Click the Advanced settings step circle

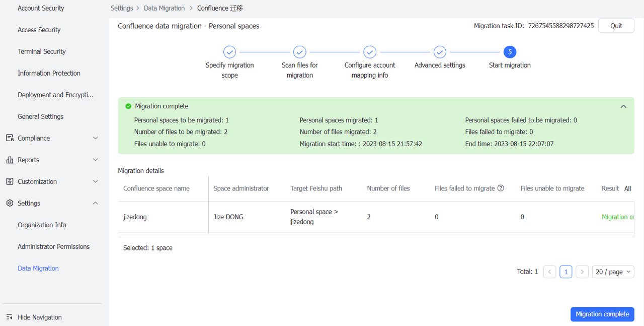click(x=440, y=52)
